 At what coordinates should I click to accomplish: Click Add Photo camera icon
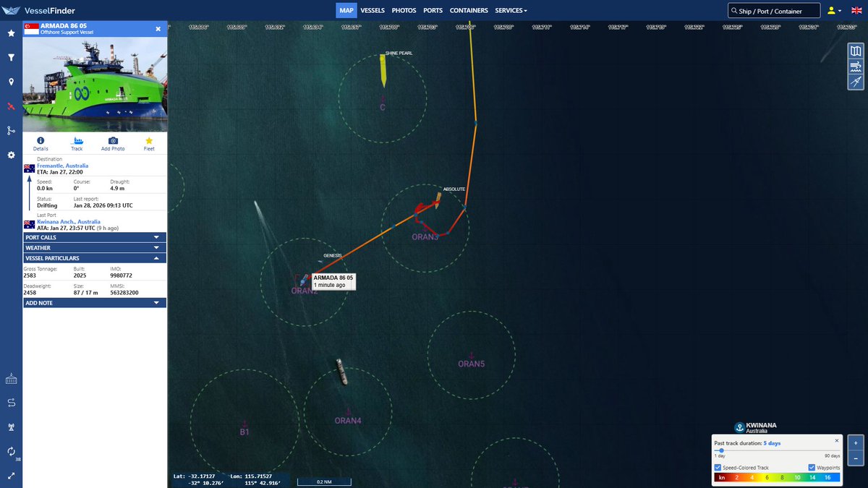point(113,143)
